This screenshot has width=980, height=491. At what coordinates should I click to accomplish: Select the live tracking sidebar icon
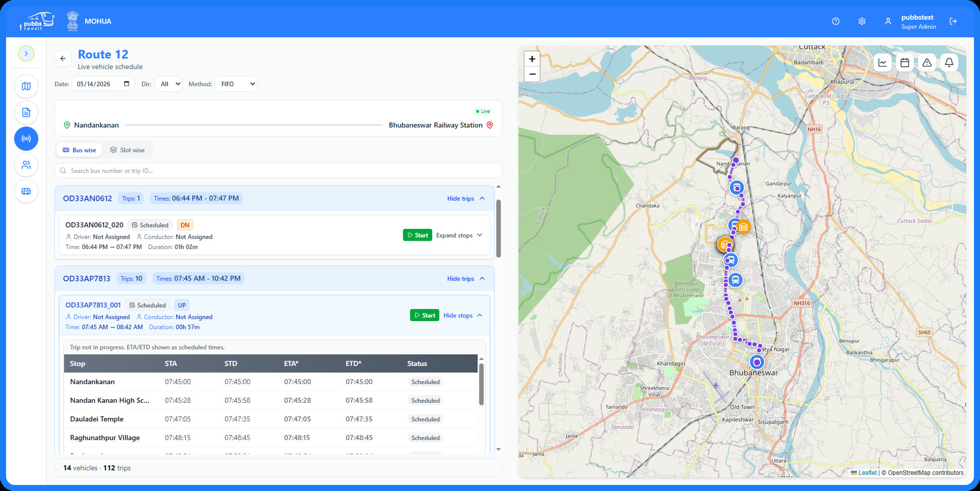(x=26, y=139)
